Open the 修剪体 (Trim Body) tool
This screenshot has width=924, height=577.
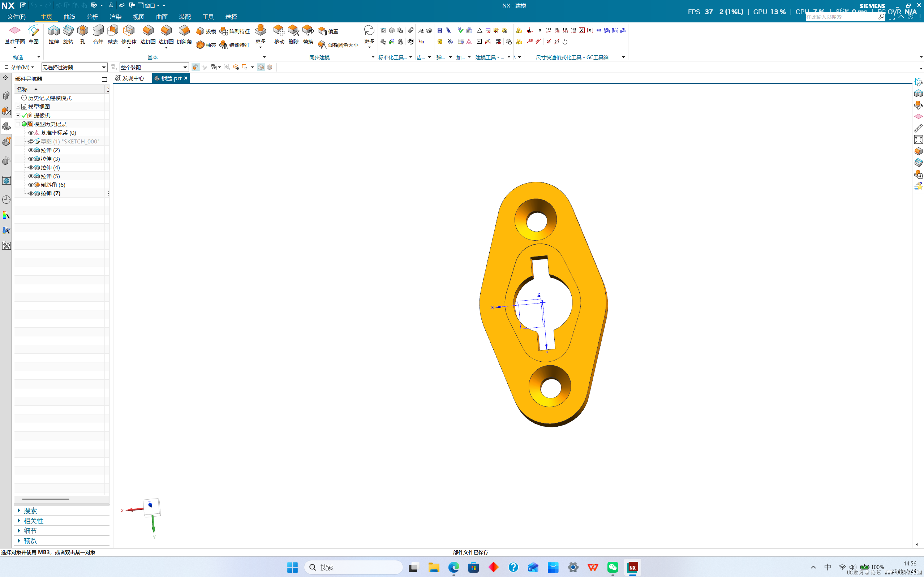129,34
